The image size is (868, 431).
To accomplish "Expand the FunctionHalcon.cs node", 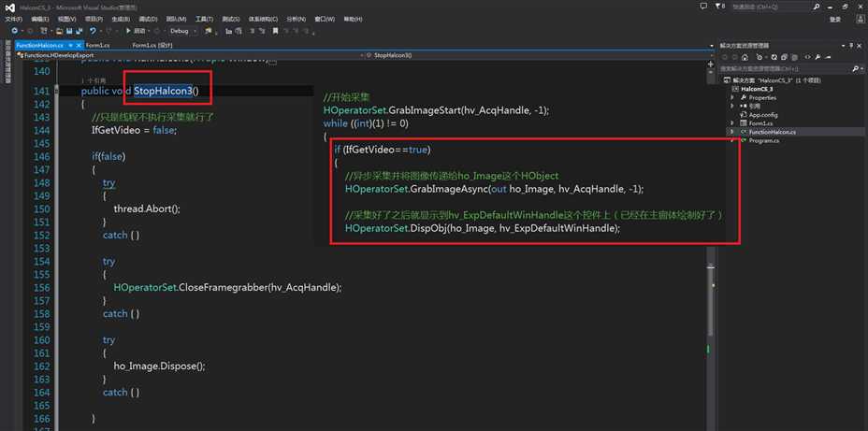I will pos(733,132).
